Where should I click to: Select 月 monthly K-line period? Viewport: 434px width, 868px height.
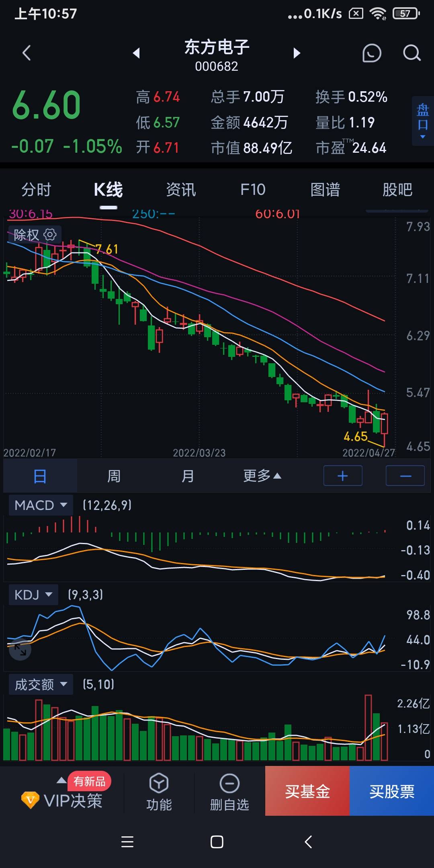pyautogui.click(x=187, y=476)
